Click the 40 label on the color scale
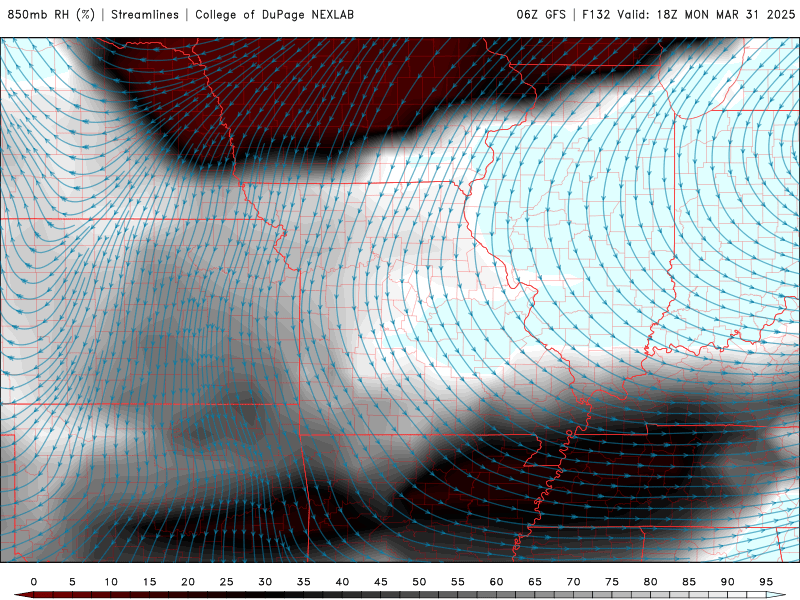The width and height of the screenshot is (800, 600). click(x=342, y=582)
